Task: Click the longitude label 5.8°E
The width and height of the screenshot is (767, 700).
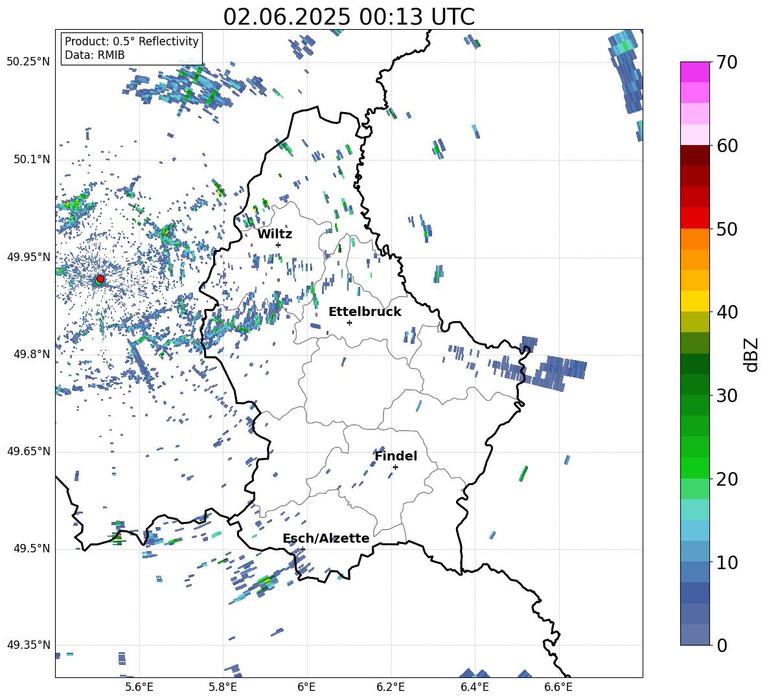Action: coord(223,687)
